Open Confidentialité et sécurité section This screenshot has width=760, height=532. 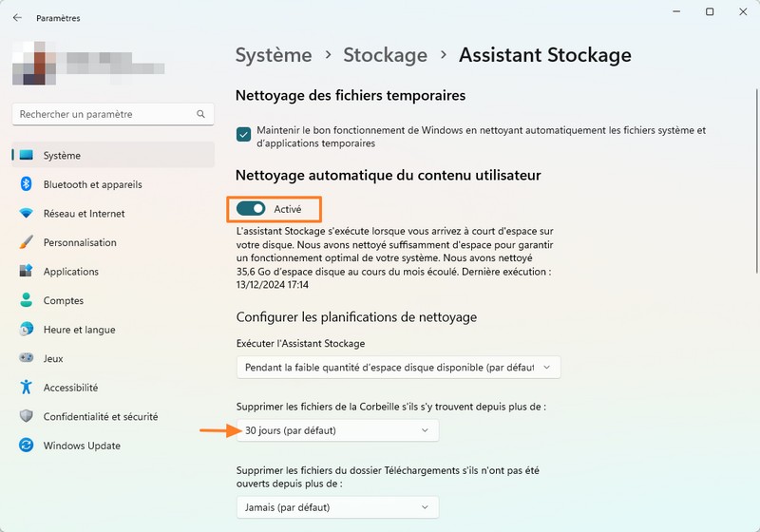pyautogui.click(x=101, y=416)
